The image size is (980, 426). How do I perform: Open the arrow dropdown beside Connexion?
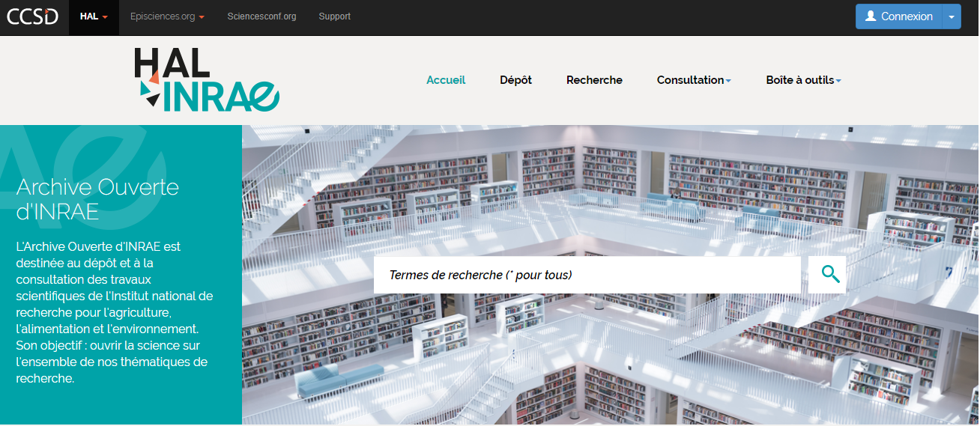(x=951, y=16)
